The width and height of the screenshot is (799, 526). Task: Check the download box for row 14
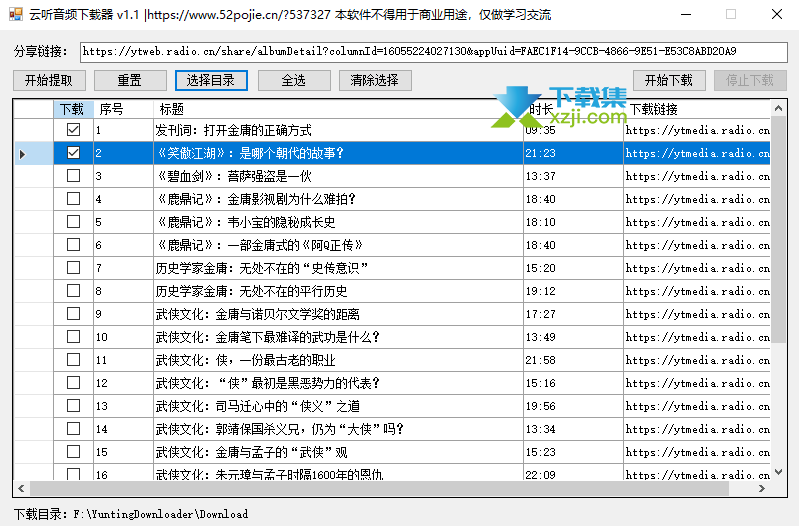point(73,429)
